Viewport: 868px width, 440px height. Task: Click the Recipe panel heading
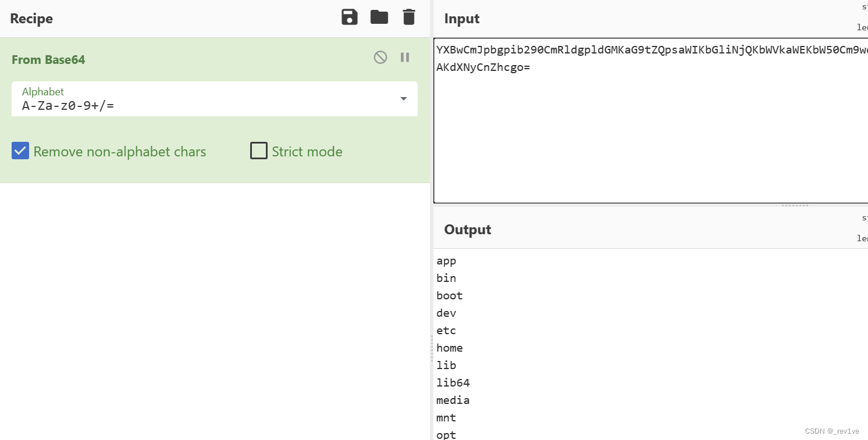click(31, 18)
